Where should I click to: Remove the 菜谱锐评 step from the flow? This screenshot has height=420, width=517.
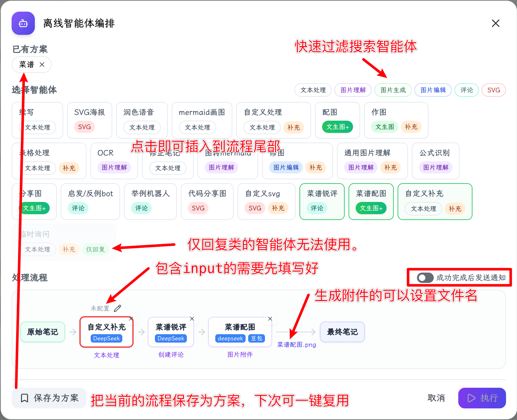tap(192, 319)
